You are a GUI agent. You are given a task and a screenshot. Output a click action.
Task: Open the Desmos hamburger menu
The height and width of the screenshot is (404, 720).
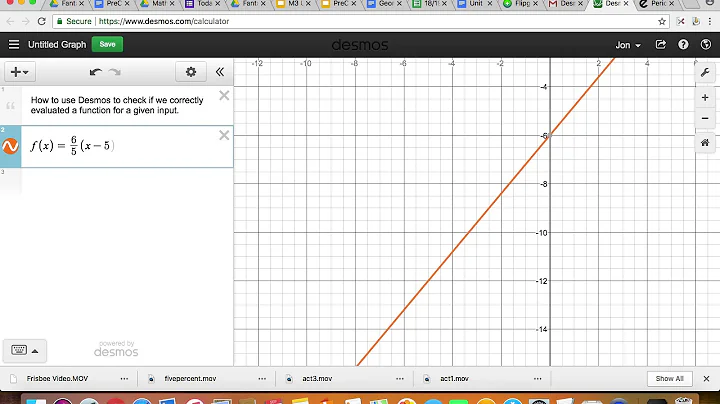coord(14,45)
